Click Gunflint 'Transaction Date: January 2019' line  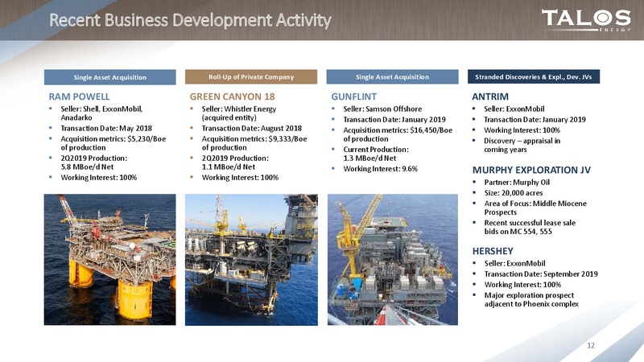(394, 119)
